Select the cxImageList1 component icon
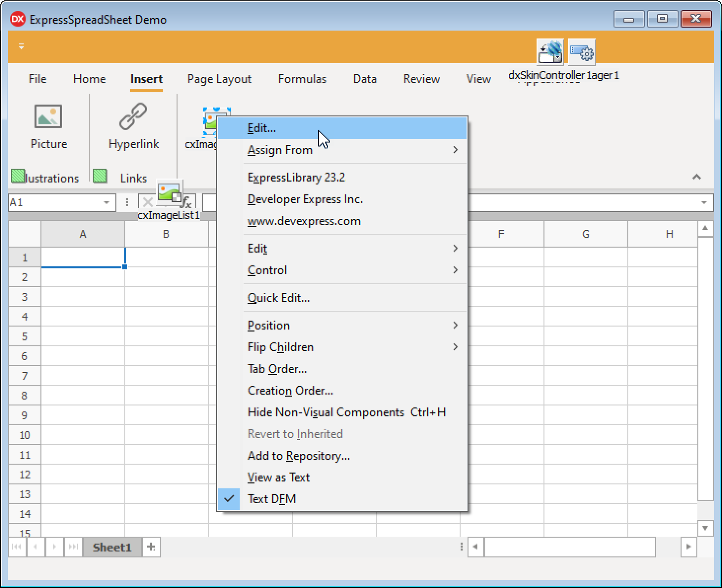Viewport: 722px width, 588px height. pyautogui.click(x=170, y=193)
